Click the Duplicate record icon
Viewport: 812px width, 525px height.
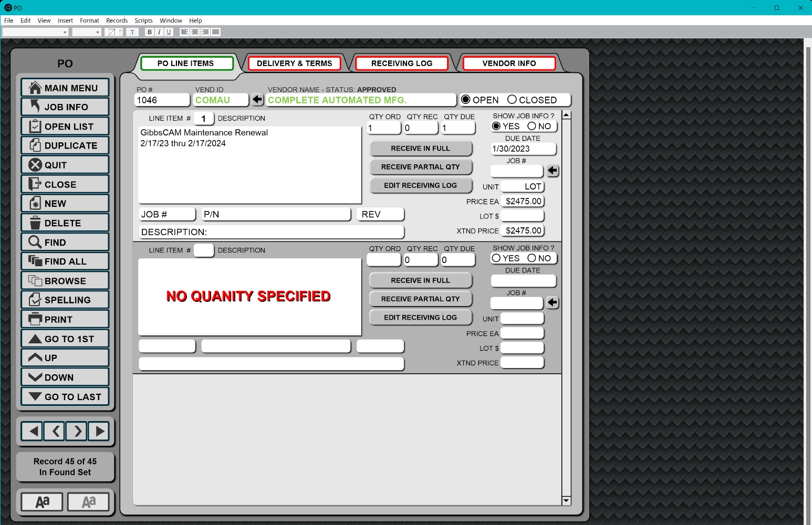[35, 145]
